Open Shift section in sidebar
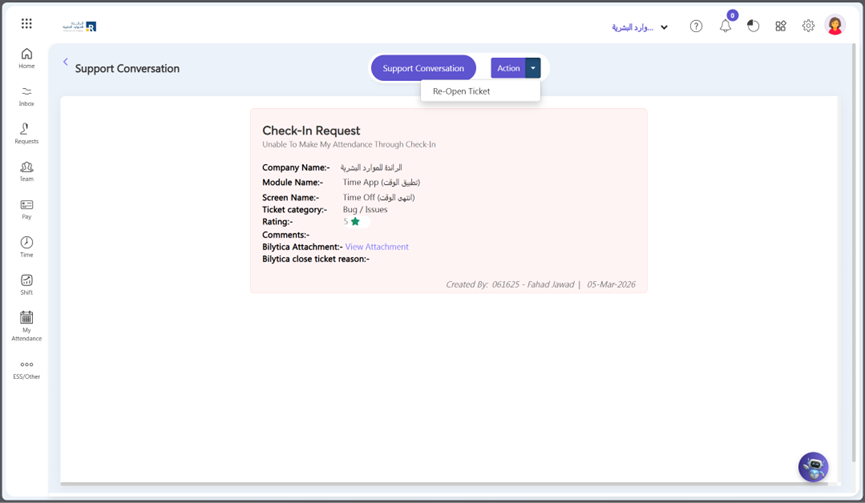This screenshot has width=865, height=503. pyautogui.click(x=26, y=285)
